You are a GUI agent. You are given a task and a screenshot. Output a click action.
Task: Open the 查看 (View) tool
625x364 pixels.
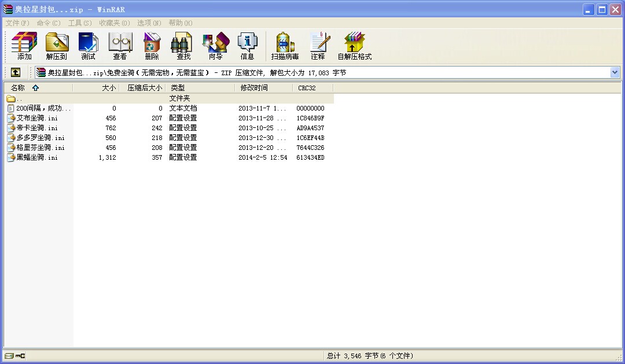coord(120,46)
